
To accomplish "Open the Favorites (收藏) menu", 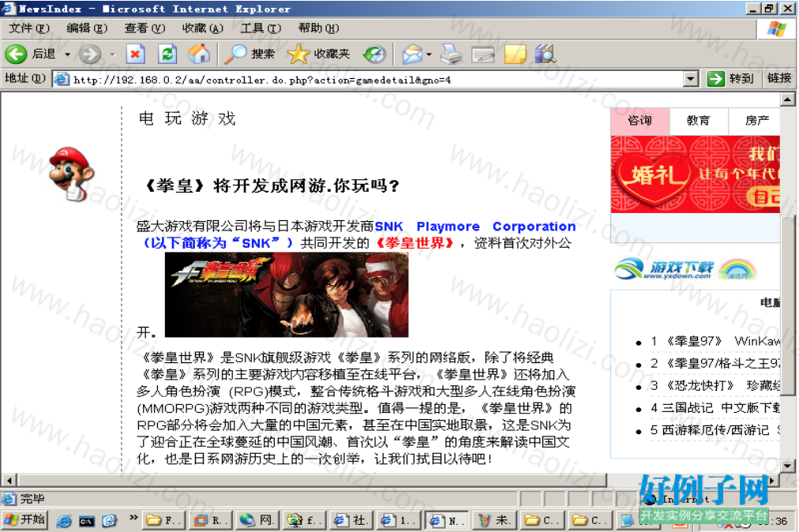I will click(203, 28).
